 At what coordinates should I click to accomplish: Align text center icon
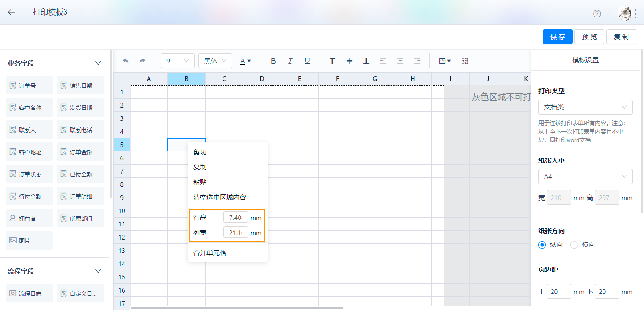point(400,61)
